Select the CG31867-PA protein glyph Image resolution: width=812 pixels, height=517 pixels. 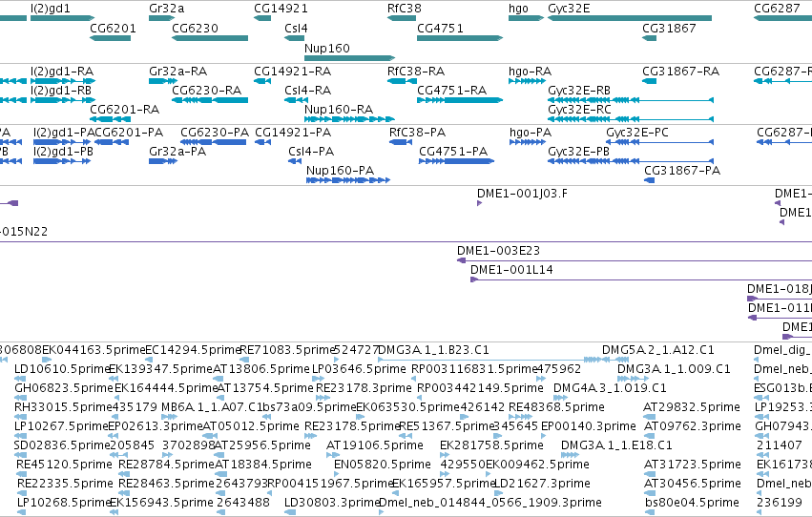coord(650,180)
